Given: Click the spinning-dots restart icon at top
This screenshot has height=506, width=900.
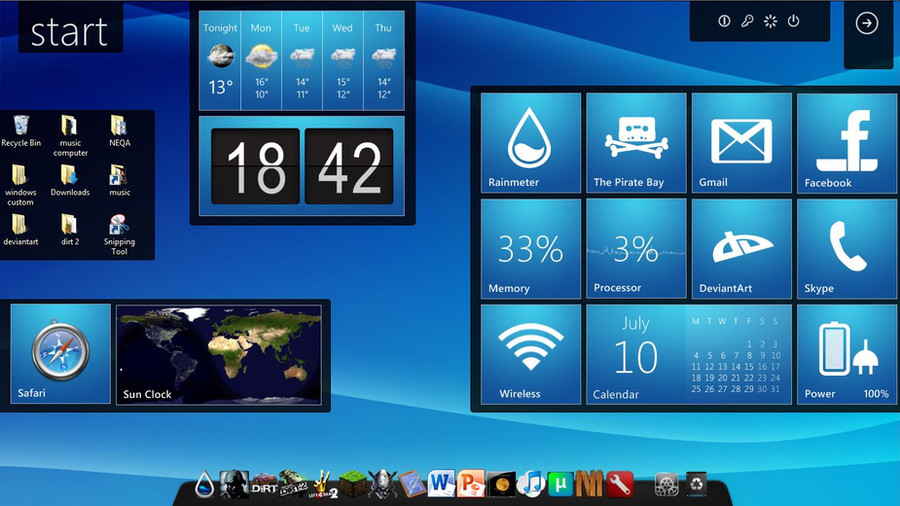Looking at the screenshot, I should (x=770, y=22).
